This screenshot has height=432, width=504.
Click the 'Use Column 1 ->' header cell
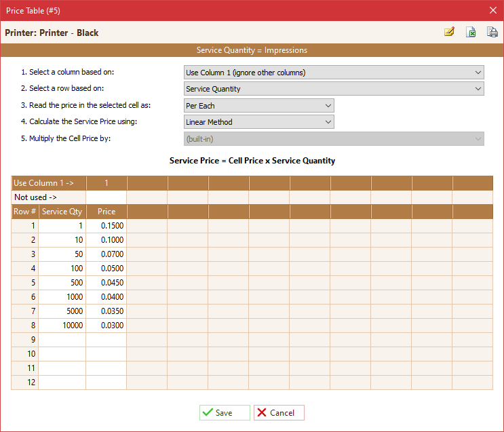pos(49,183)
